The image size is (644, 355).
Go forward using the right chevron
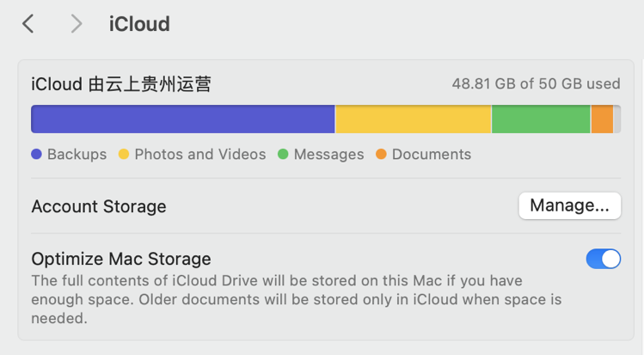click(x=77, y=24)
